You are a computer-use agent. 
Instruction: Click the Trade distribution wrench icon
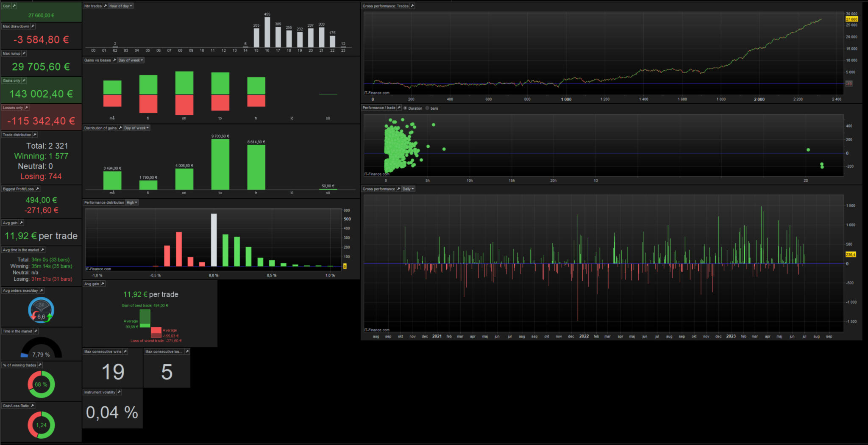tap(35, 135)
